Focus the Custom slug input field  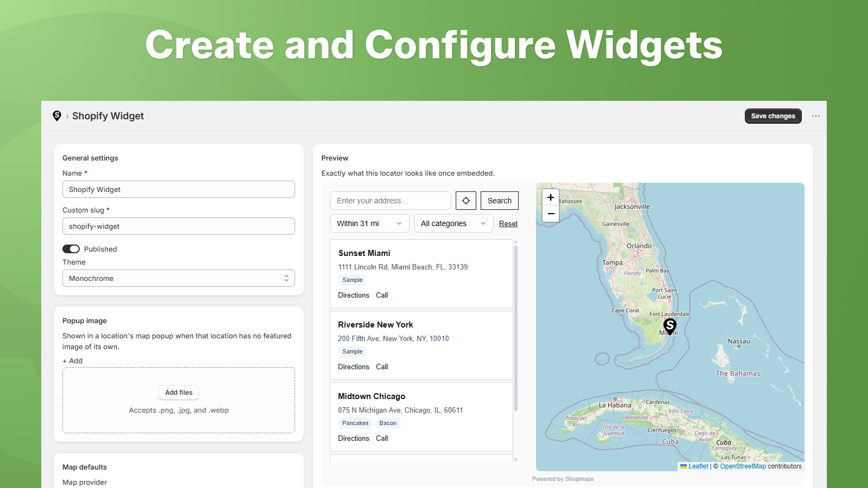pos(178,226)
